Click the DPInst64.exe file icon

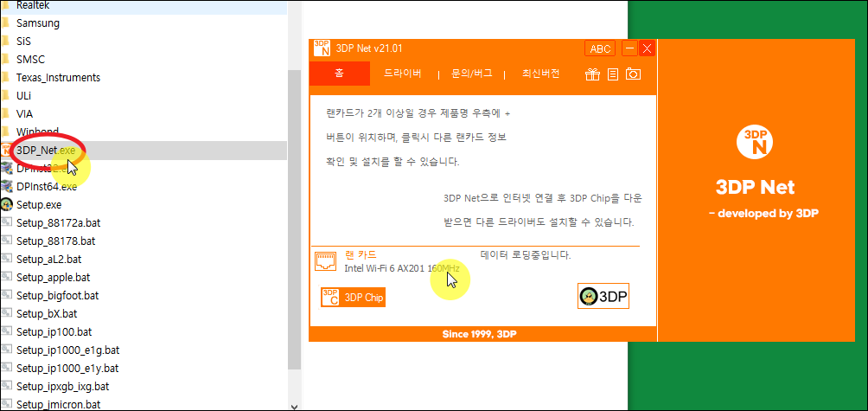click(7, 186)
